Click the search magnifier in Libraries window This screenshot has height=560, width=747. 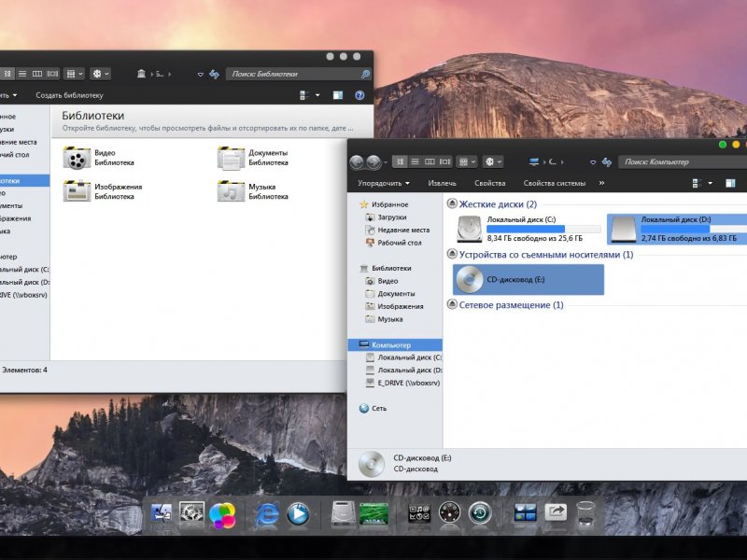point(365,74)
